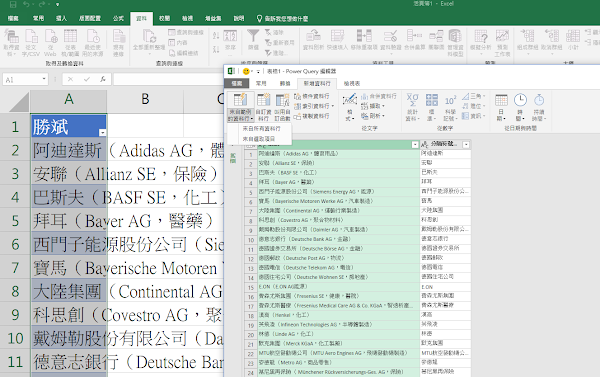Click Relationships icon in Excel ribbon
The width and height of the screenshot is (600, 377).
tap(436, 36)
